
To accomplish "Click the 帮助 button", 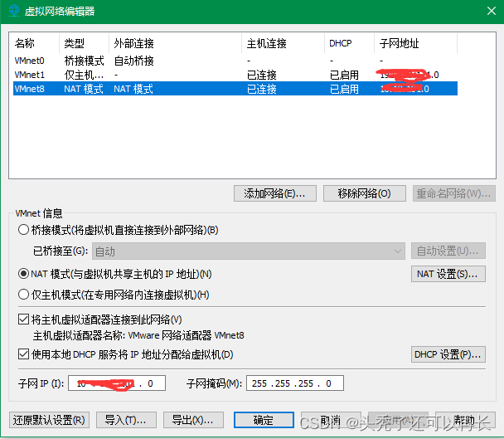I will point(465,420).
